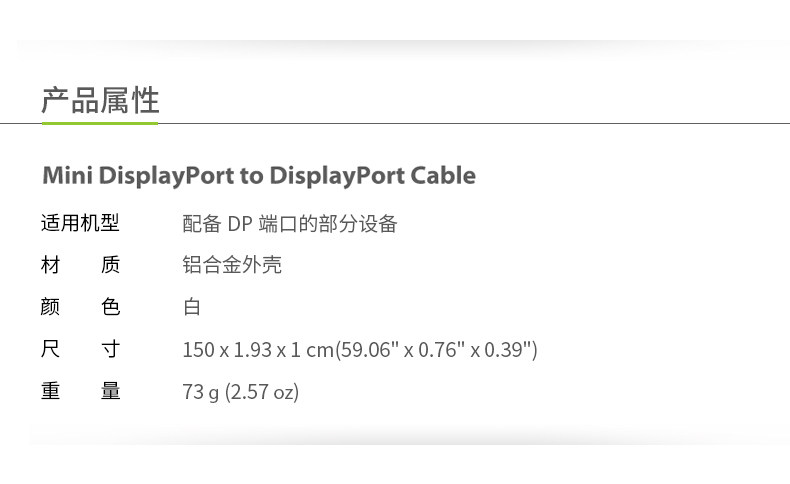Click the word "Mini" in the product title
This screenshot has width=790, height=484.
pos(65,176)
